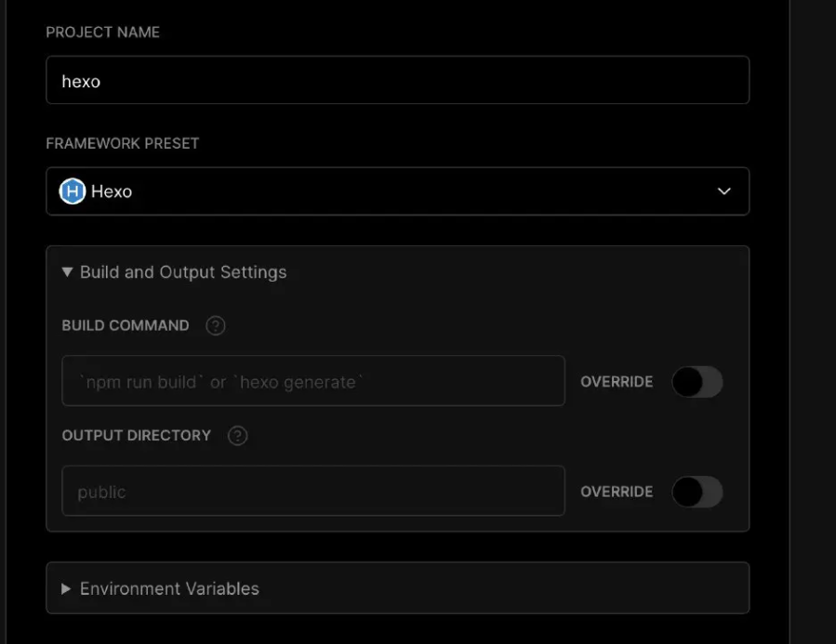Click the "Environment Variables" heading text

(x=169, y=588)
